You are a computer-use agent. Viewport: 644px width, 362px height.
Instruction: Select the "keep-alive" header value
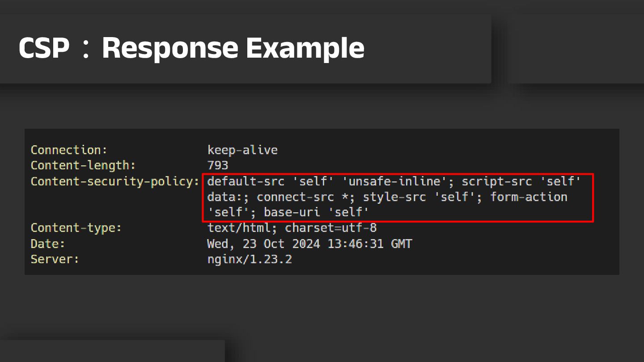(x=242, y=150)
